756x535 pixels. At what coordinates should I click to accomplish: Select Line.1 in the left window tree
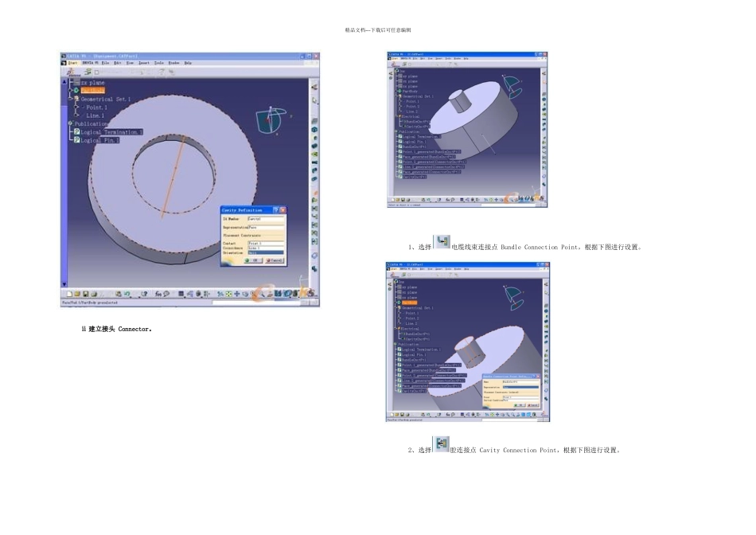[x=95, y=115]
